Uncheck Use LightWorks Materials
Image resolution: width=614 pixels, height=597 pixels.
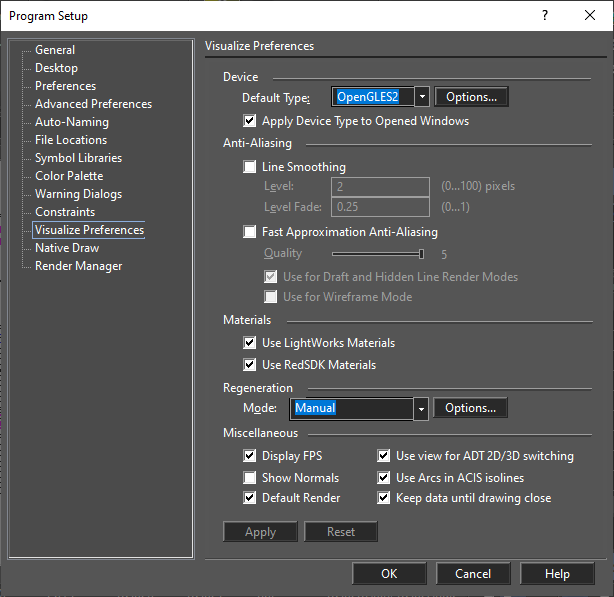click(x=249, y=343)
